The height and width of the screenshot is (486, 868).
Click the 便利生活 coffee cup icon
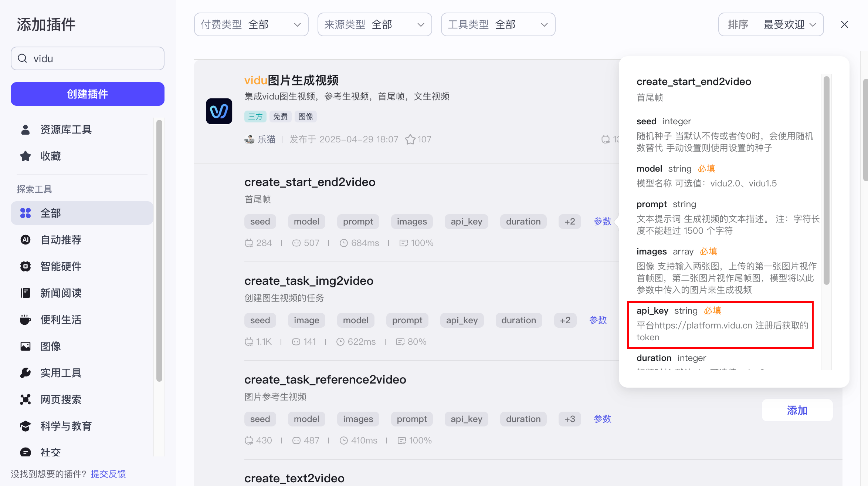click(26, 320)
